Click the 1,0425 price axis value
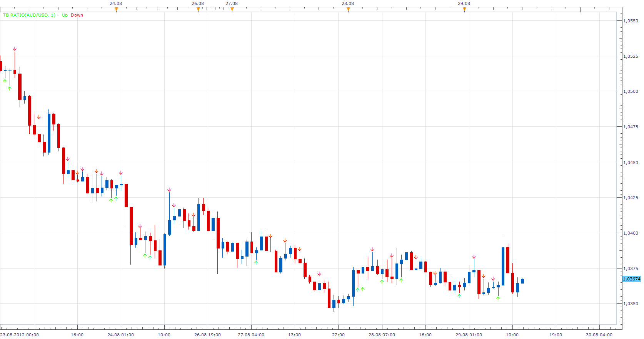 pos(631,198)
